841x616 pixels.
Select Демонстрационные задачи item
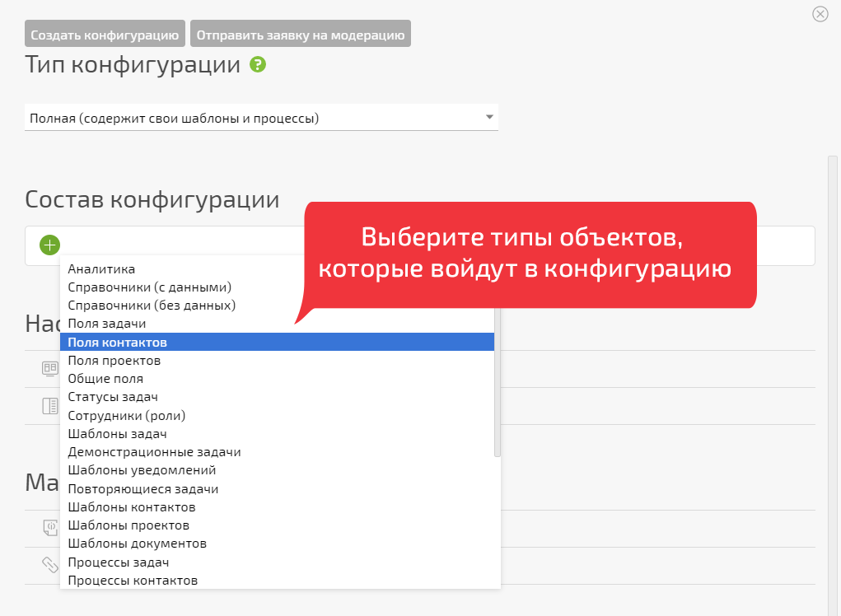tap(278, 452)
